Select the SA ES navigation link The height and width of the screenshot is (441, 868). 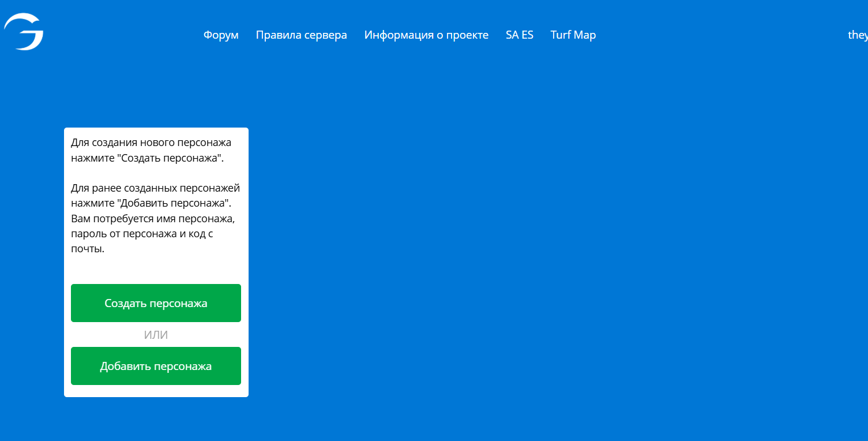pos(519,35)
